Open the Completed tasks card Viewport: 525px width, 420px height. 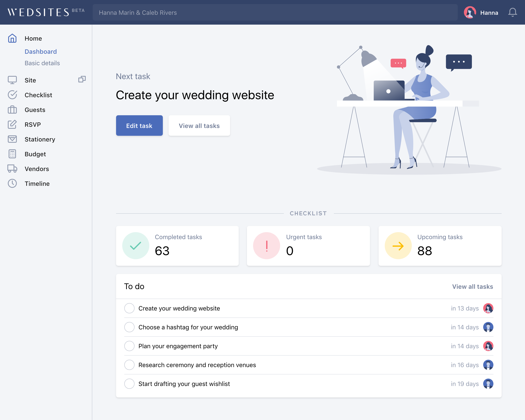177,246
